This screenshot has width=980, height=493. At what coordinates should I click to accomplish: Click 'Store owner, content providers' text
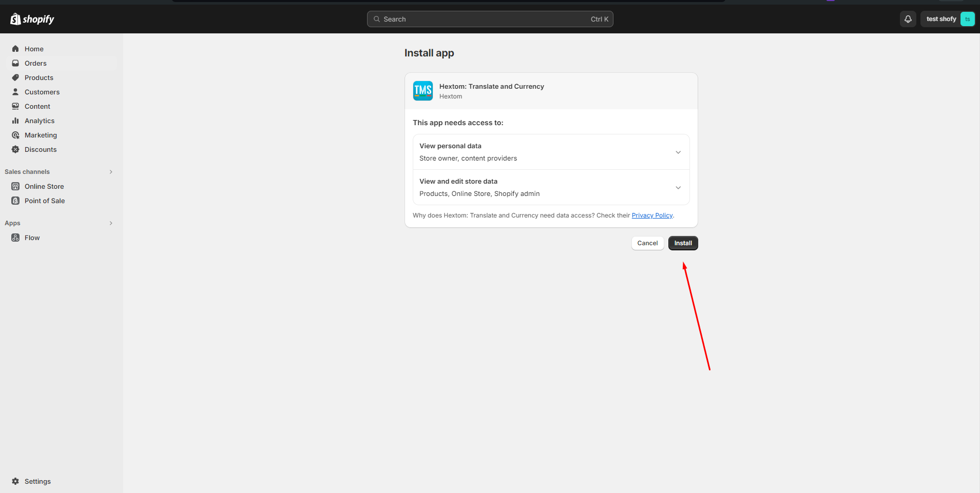point(468,159)
